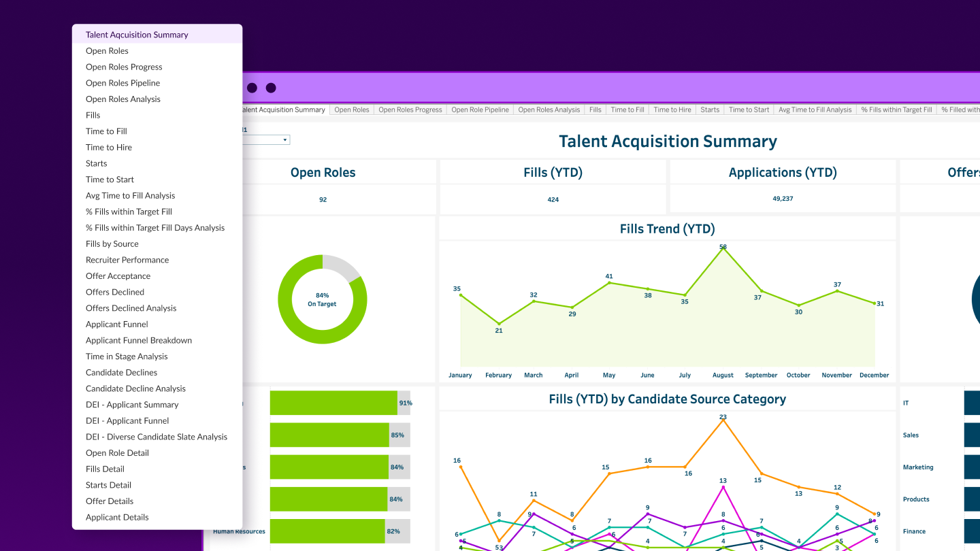Switch to the Starts tab

coord(710,110)
